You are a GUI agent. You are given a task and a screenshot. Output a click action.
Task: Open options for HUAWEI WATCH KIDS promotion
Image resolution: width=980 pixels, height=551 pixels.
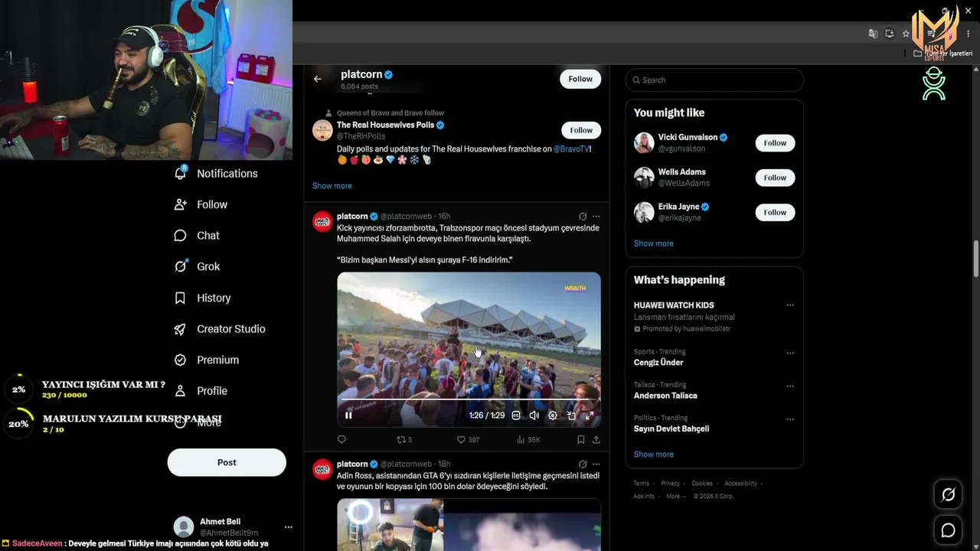pos(790,305)
